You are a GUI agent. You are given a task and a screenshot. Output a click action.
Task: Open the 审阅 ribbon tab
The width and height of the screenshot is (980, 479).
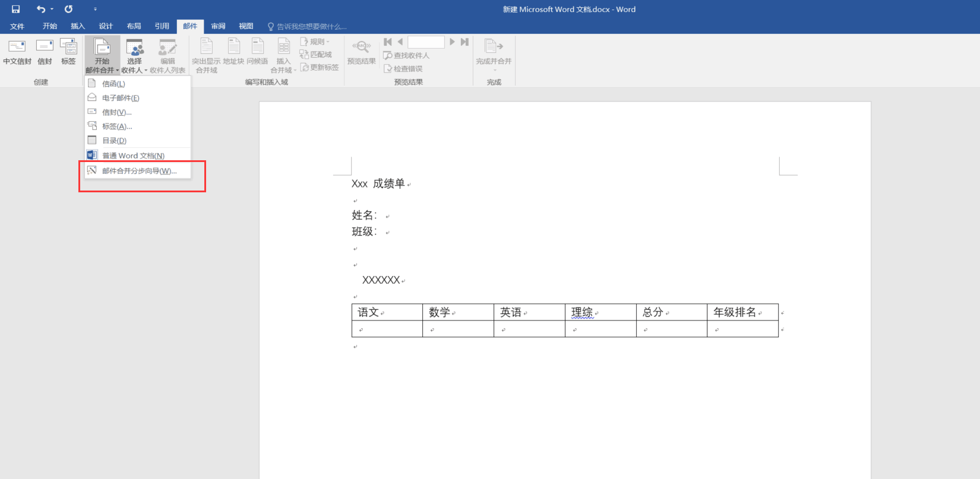coord(218,26)
